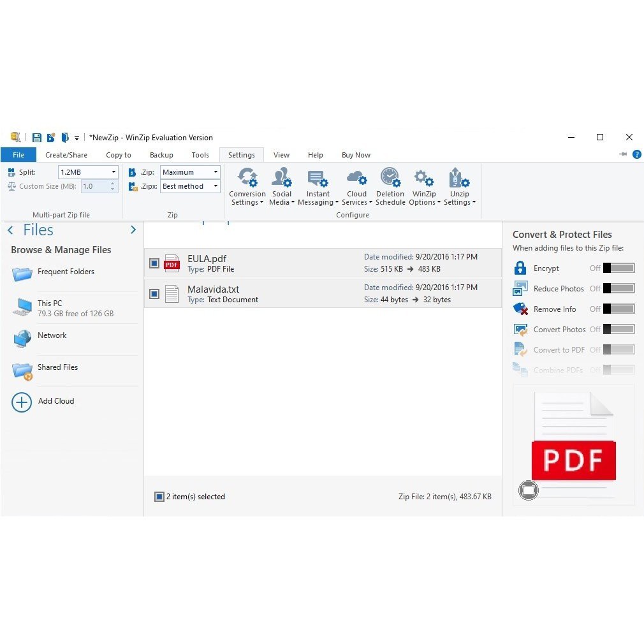
Task: Turn on the Encrypt switch
Action: click(619, 268)
